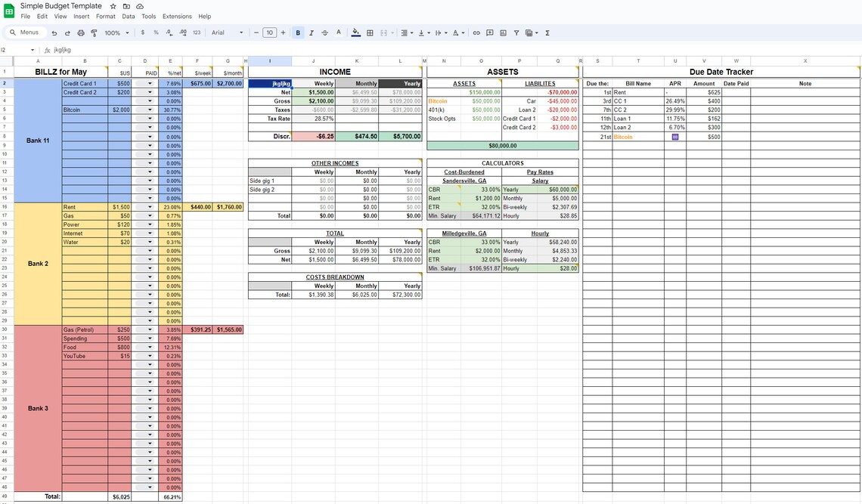
Task: Insert a link
Action: (x=475, y=32)
